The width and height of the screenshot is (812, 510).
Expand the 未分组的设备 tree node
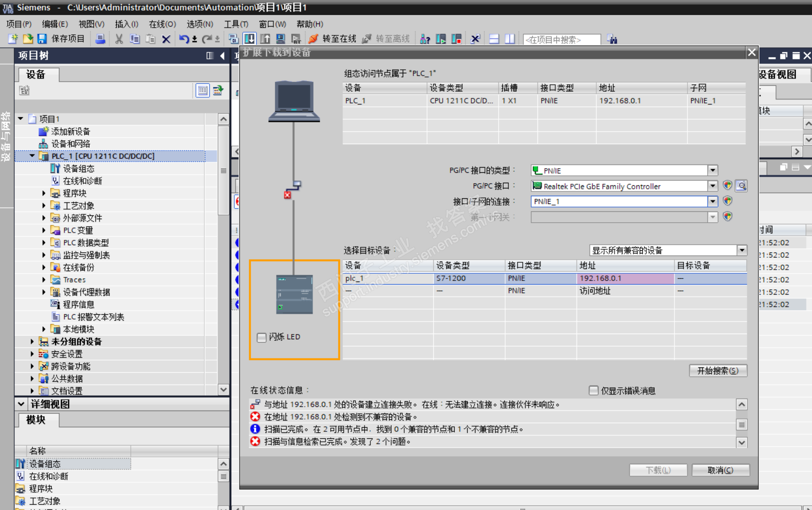tap(32, 341)
